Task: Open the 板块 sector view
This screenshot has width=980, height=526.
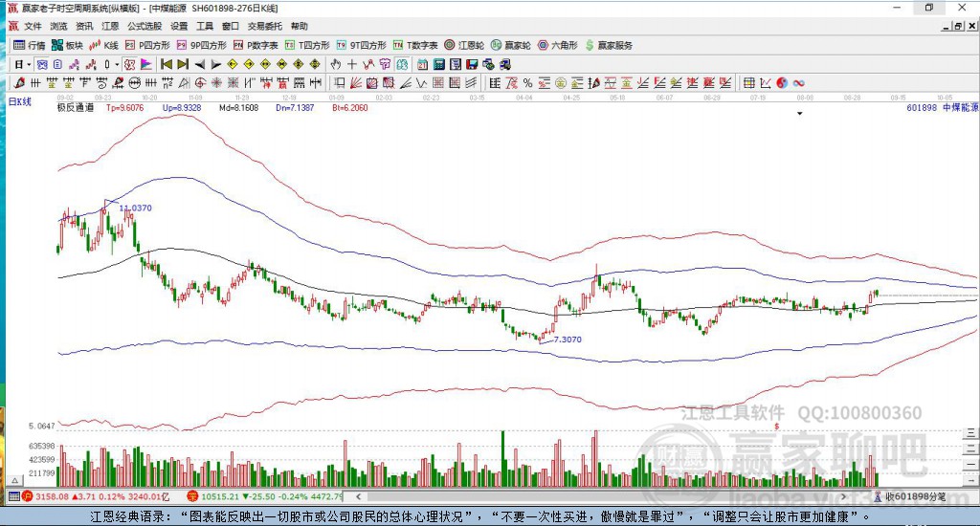Action: pos(68,45)
